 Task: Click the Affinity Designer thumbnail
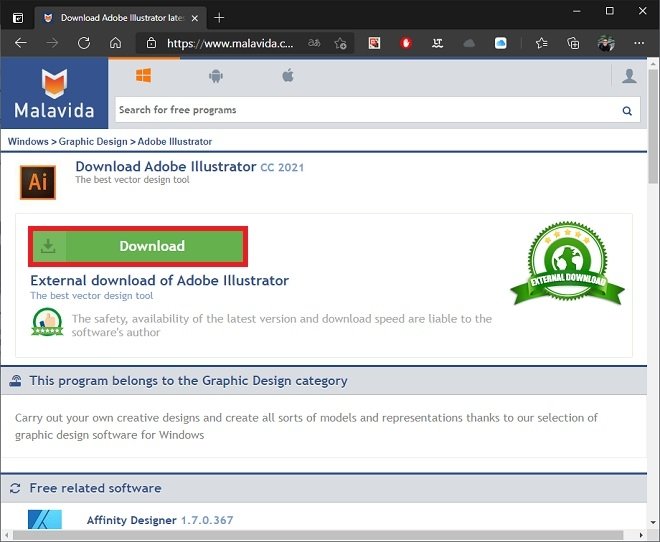(45, 519)
